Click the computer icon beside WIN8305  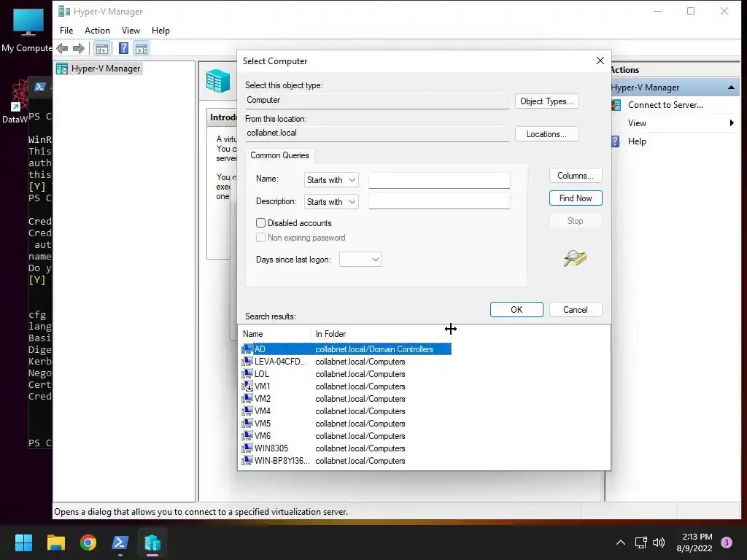(x=247, y=448)
